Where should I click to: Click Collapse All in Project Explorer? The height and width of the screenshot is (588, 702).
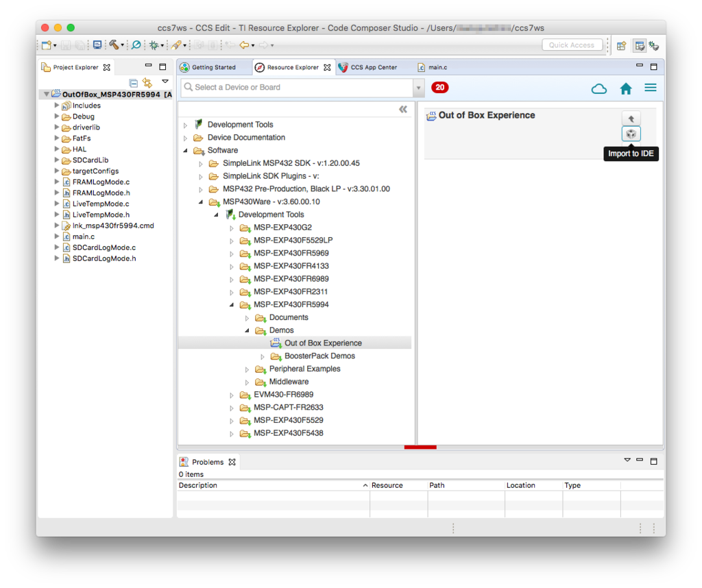[x=134, y=83]
